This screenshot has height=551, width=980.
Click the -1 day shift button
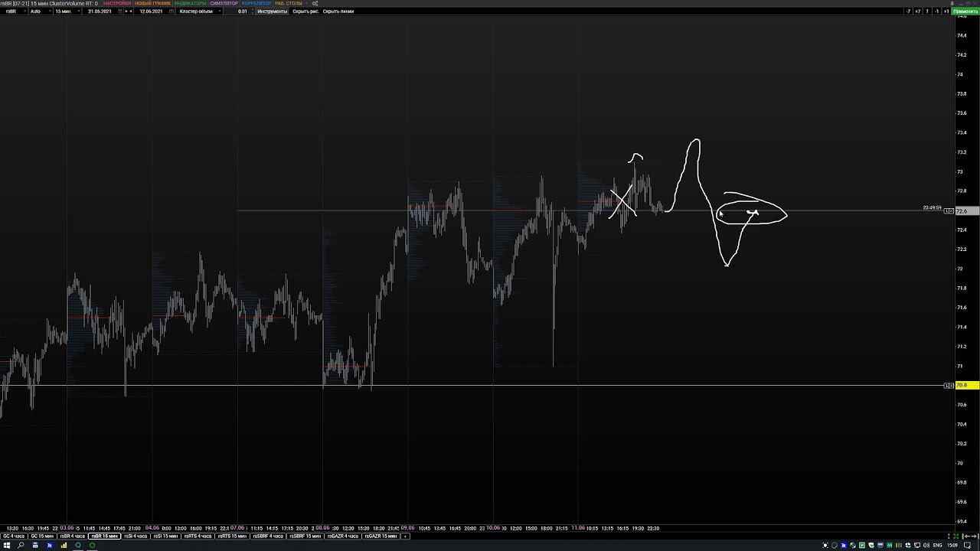coord(936,11)
